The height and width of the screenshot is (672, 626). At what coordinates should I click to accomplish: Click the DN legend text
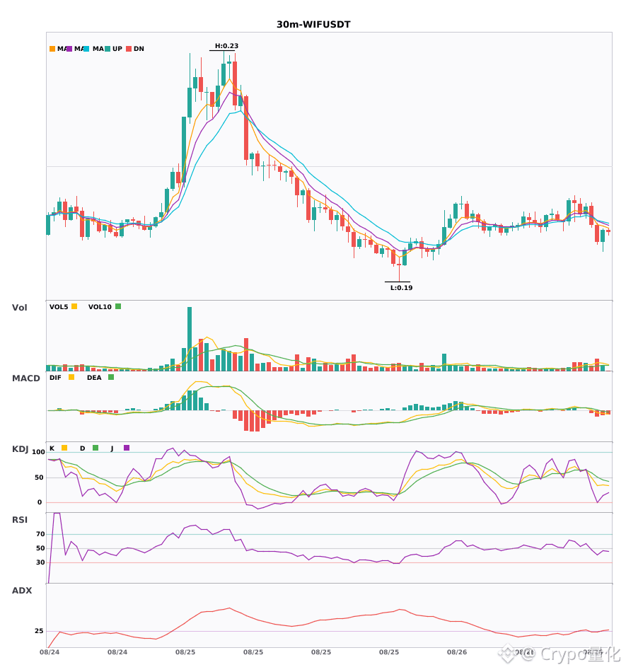(139, 49)
